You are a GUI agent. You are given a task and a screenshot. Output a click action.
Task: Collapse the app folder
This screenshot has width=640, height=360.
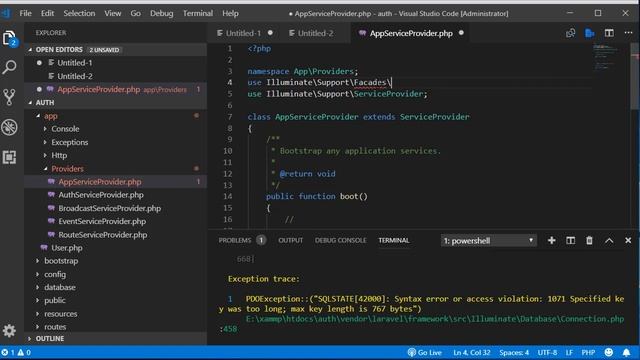[38, 116]
